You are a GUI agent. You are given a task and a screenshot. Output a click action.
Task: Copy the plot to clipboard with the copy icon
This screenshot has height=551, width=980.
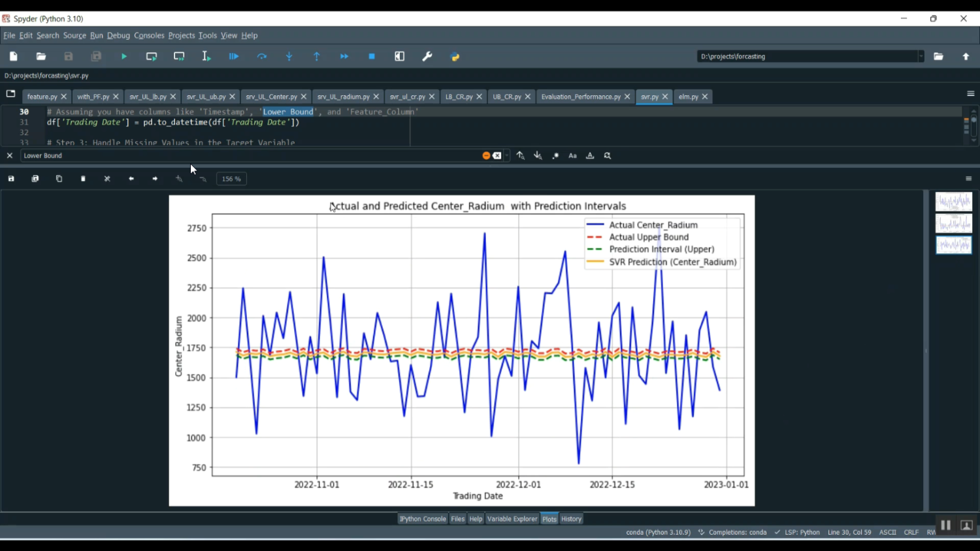click(59, 178)
